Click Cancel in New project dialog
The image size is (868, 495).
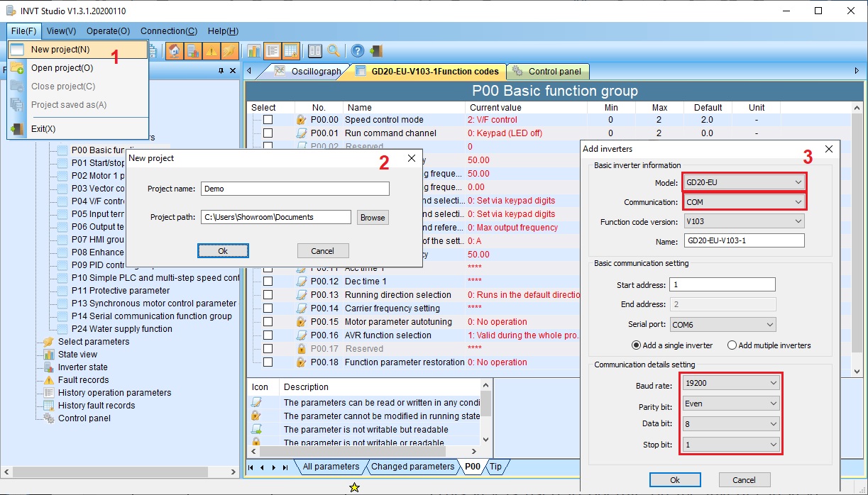pos(322,250)
